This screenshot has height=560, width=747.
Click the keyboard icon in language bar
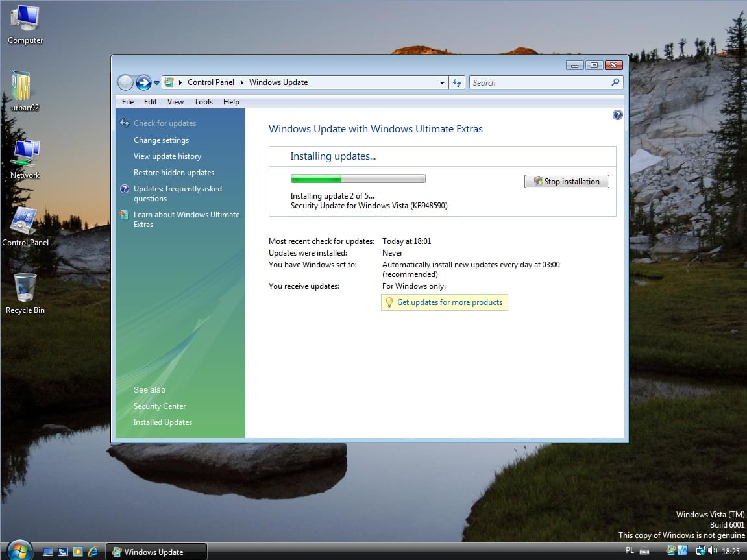tap(644, 552)
